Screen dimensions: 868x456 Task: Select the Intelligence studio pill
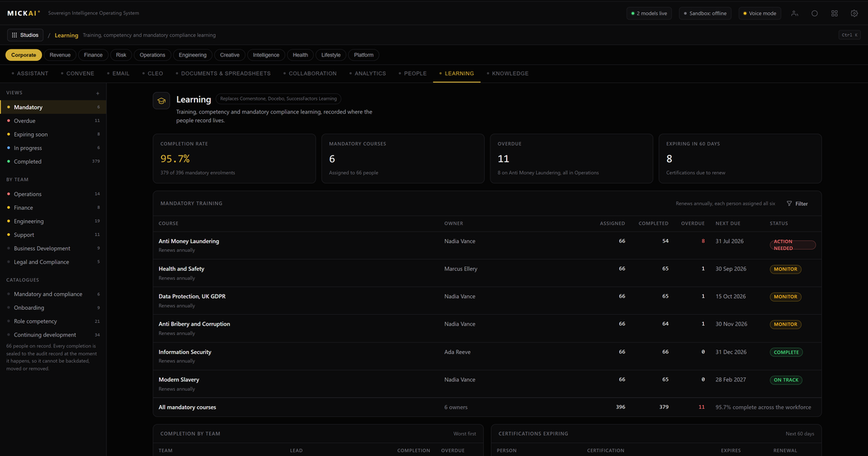266,55
